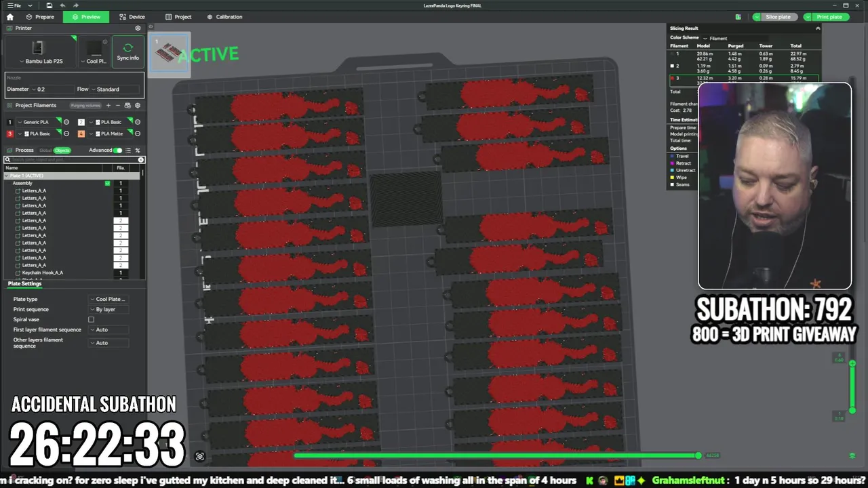Click the edit icon beside Generic PLA
The image size is (868, 488).
pyautogui.click(x=66, y=122)
